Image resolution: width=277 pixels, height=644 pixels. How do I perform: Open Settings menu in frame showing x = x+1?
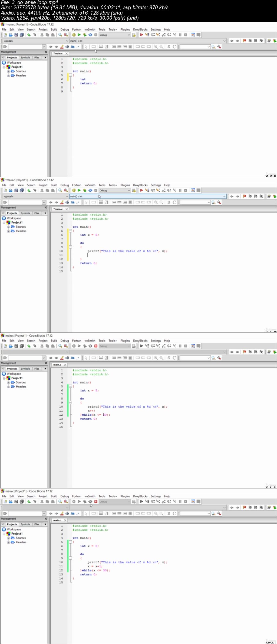[156, 496]
